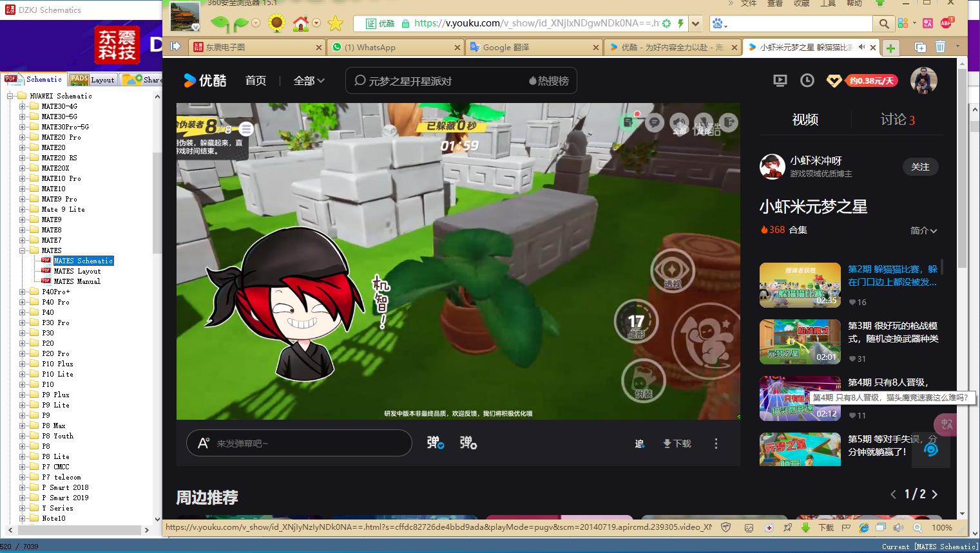Click the sidebar toggle arrow at tab bar start
The width and height of the screenshot is (980, 553).
(x=175, y=46)
